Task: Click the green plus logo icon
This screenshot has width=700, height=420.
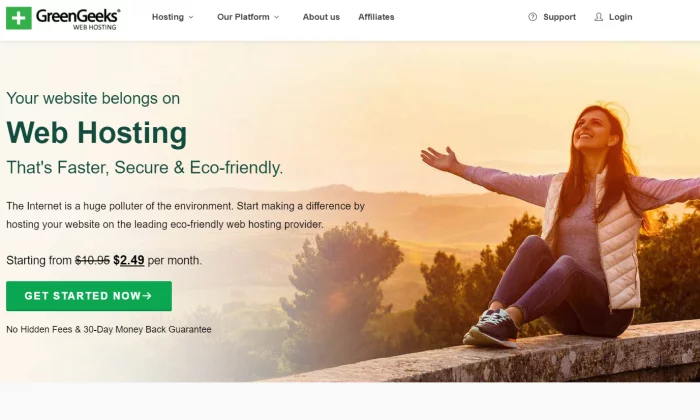Action: pos(19,18)
